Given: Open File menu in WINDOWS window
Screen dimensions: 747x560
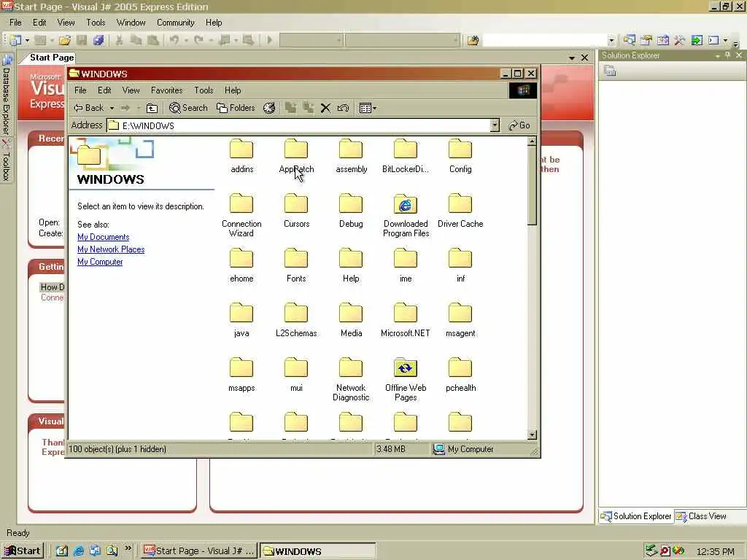Looking at the screenshot, I should pos(80,90).
